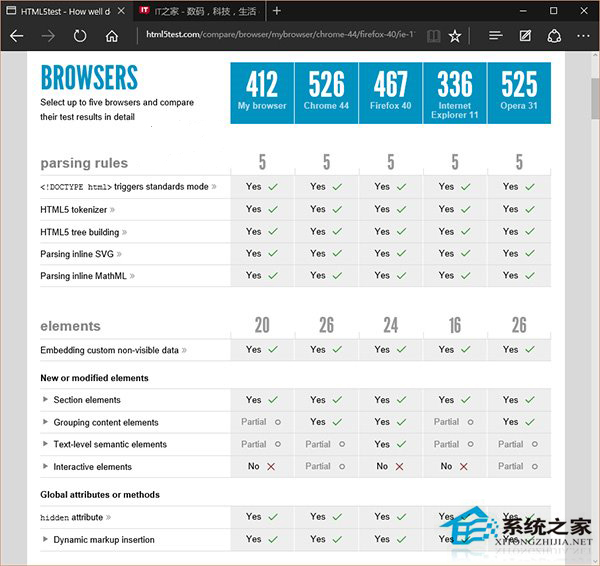This screenshot has width=600, height=566.
Task: Open a new browser tab
Action: 277,11
